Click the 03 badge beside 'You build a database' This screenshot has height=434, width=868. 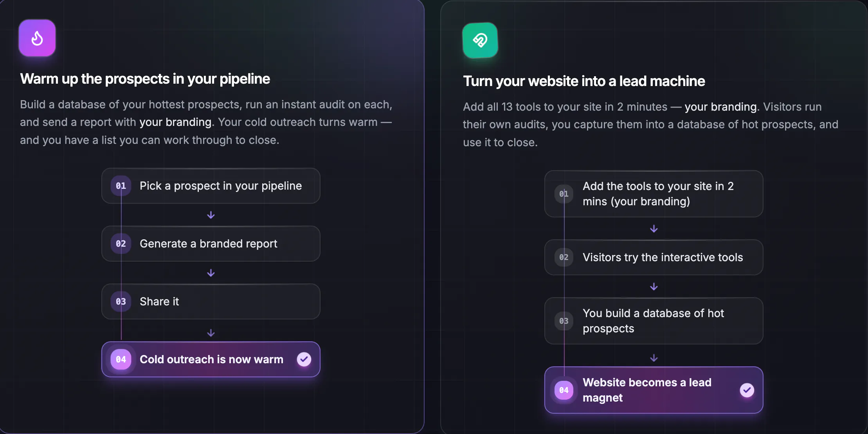(564, 321)
